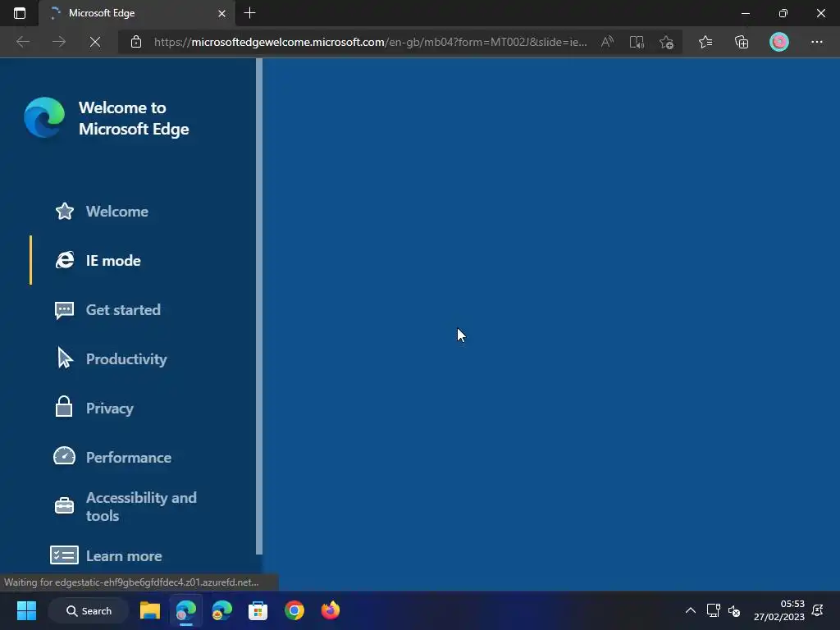Screen dimensions: 840x630
Task: Click the Learn more checklist icon
Action: point(64,555)
